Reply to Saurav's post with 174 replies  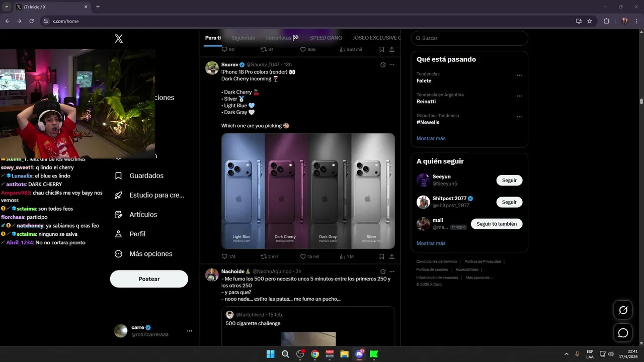tap(228, 256)
